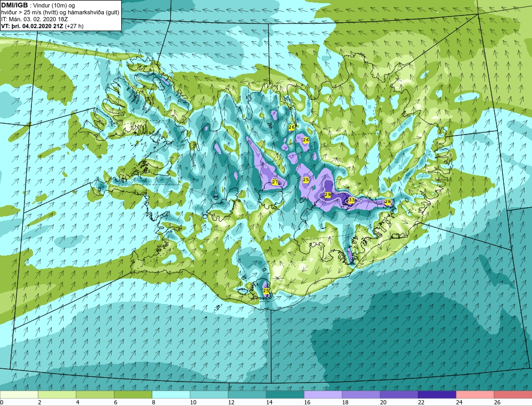Screen dimensions: 532x406
Task: Select the 8–10 m/s light cyan legend swatch
Action: [171, 394]
